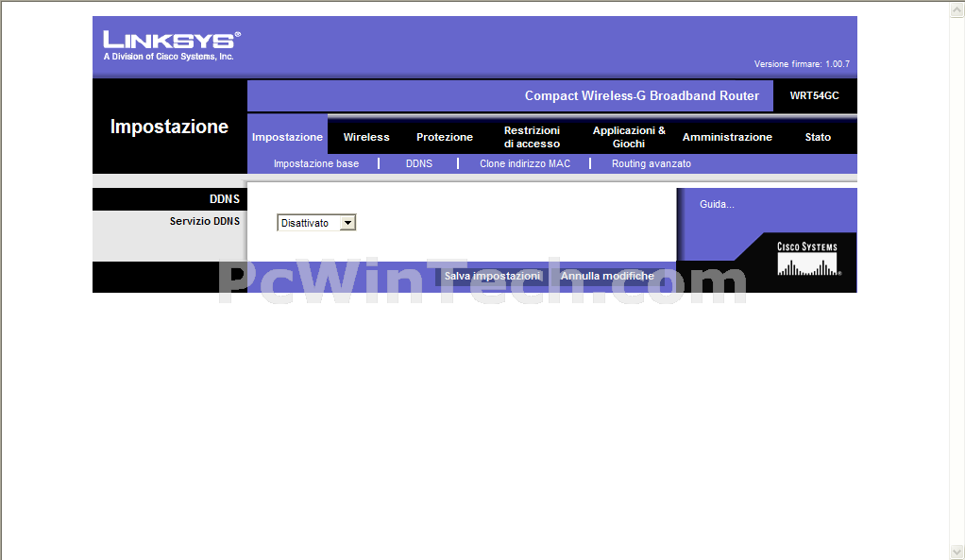Click the Servizio DDNS label
Image resolution: width=965 pixels, height=560 pixels.
coord(205,221)
